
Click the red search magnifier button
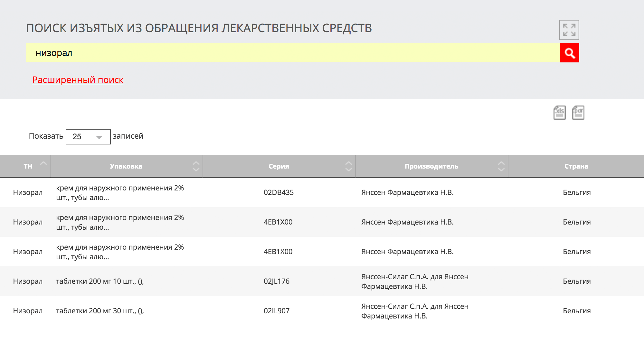(x=569, y=53)
